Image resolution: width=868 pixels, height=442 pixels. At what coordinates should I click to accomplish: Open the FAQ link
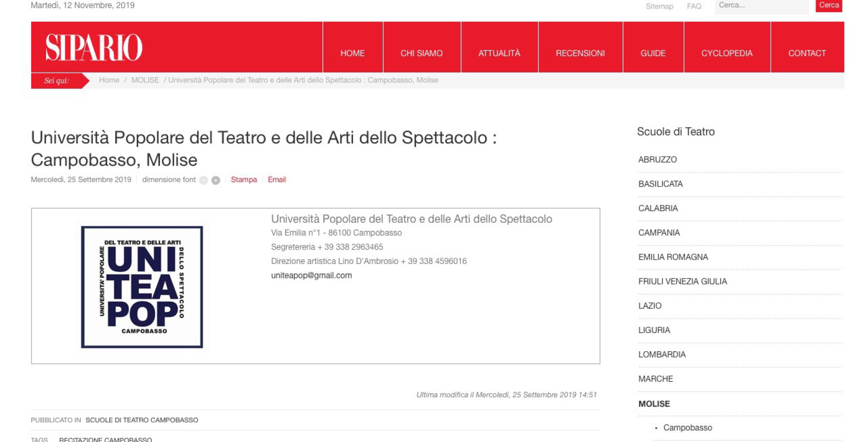[694, 6]
